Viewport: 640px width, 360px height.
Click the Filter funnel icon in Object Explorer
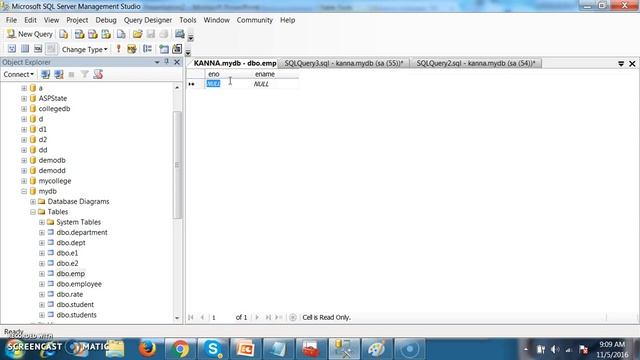84,74
